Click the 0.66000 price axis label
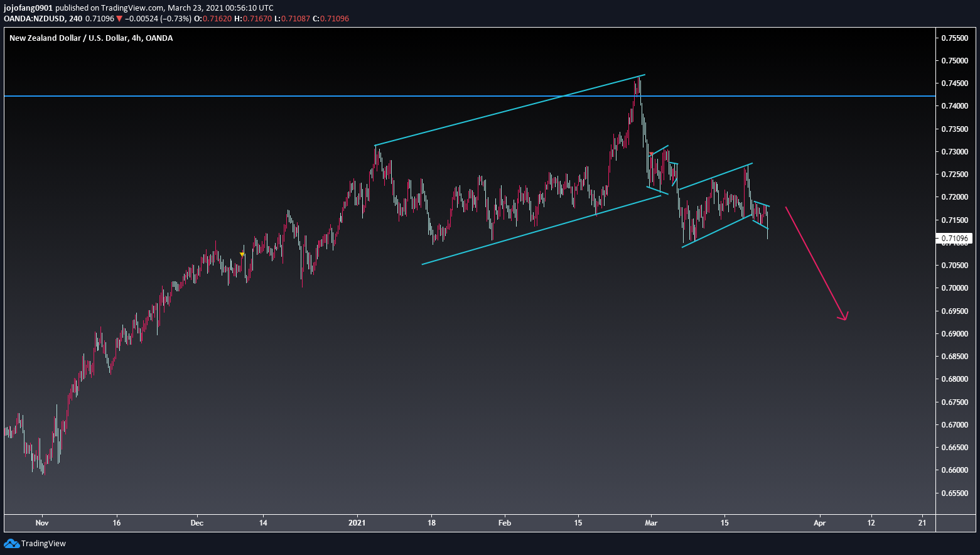The image size is (980, 555). tap(954, 470)
